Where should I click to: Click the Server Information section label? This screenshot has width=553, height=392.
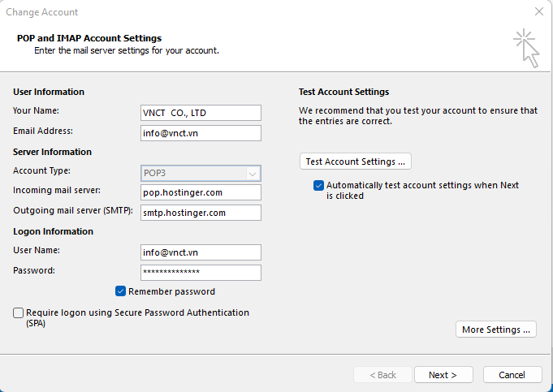[52, 152]
